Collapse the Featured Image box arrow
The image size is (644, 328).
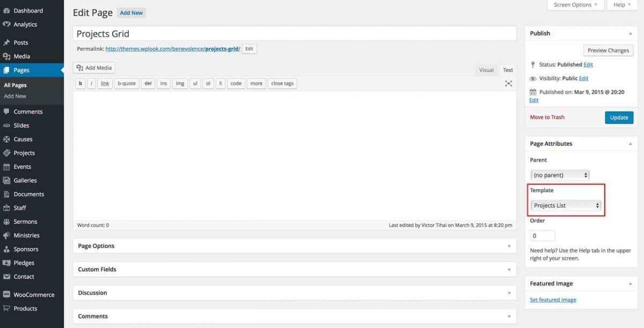pyautogui.click(x=630, y=283)
